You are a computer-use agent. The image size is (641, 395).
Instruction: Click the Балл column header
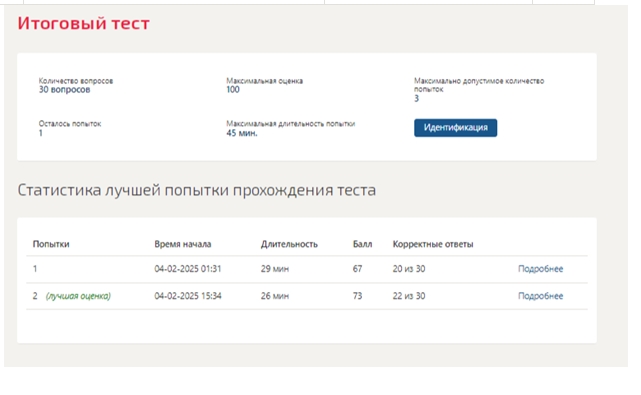[362, 244]
